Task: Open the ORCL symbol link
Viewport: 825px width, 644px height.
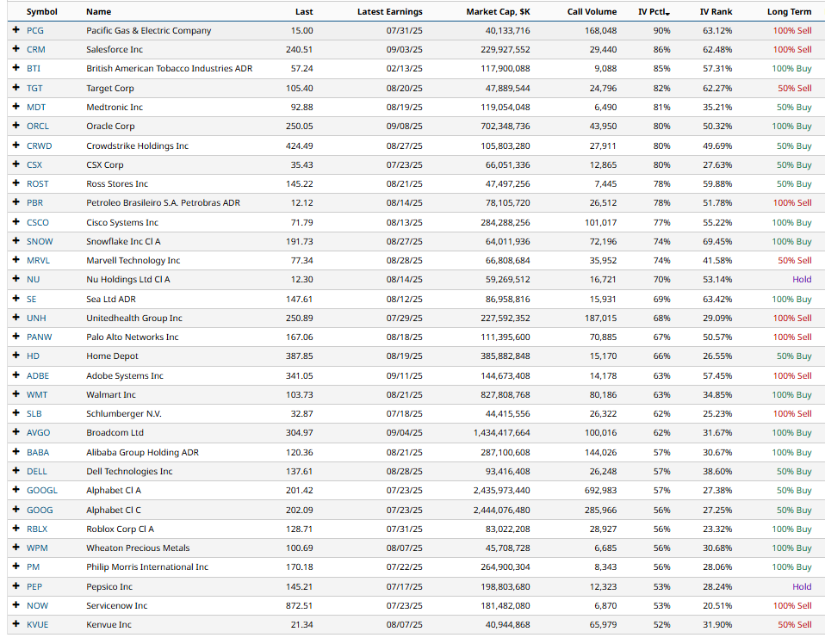Action: click(x=38, y=127)
